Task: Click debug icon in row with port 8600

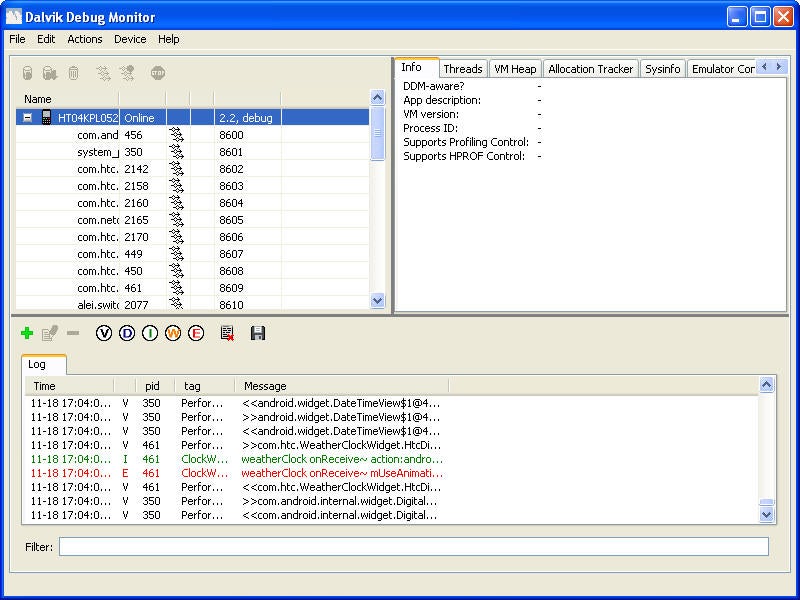Action: (x=177, y=135)
